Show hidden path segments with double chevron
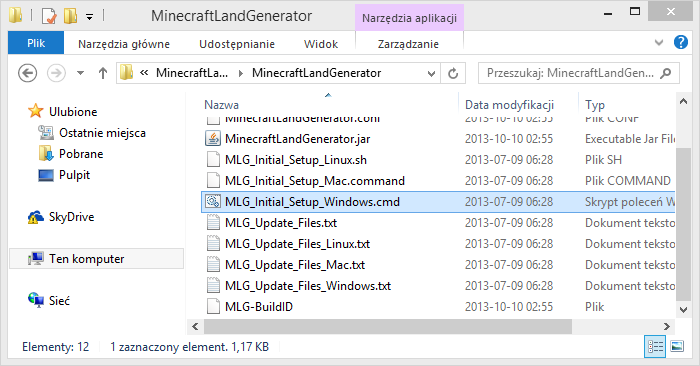Viewport: 700px width, 366px height. (x=144, y=72)
